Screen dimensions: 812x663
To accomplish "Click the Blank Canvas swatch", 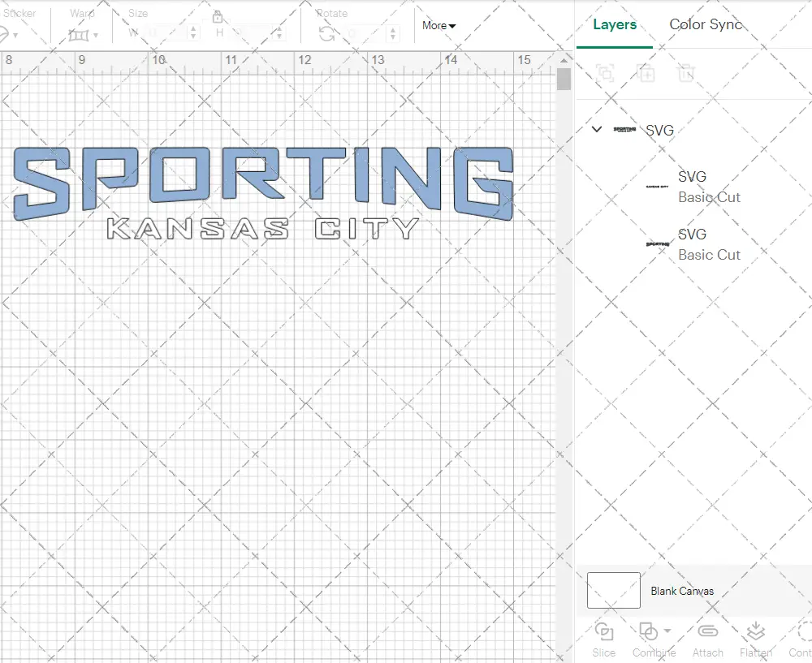I will (x=614, y=591).
